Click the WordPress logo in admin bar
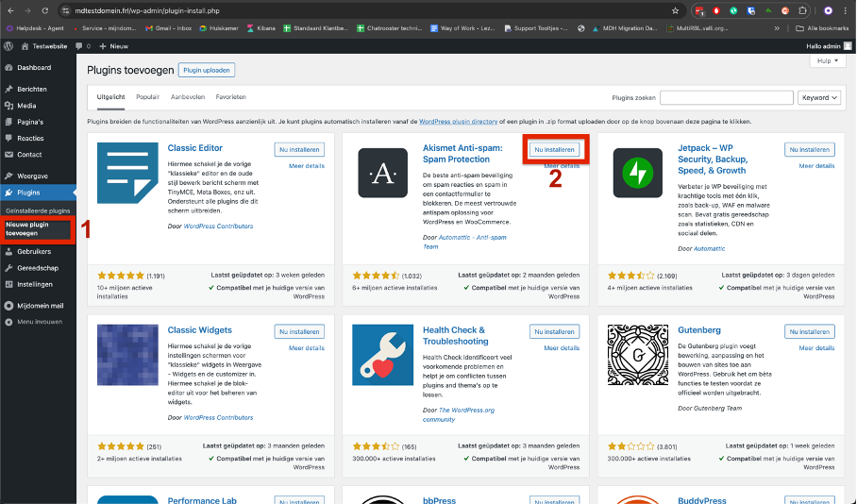 (x=8, y=45)
